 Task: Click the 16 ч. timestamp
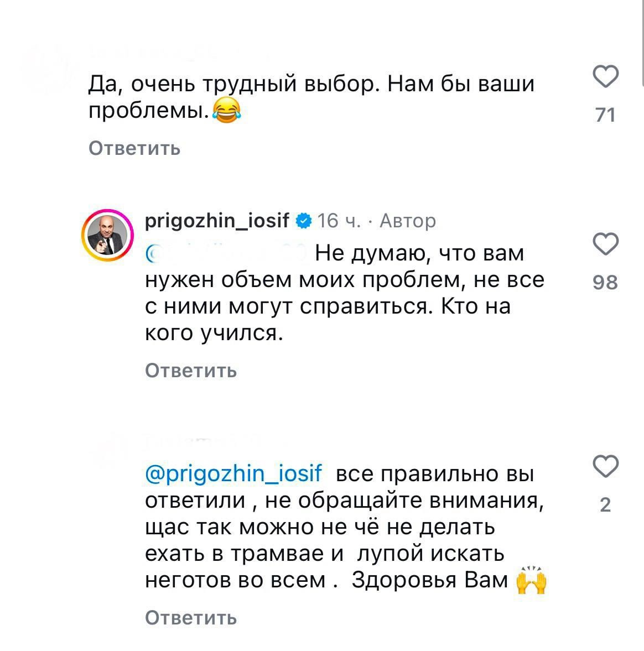click(x=336, y=220)
